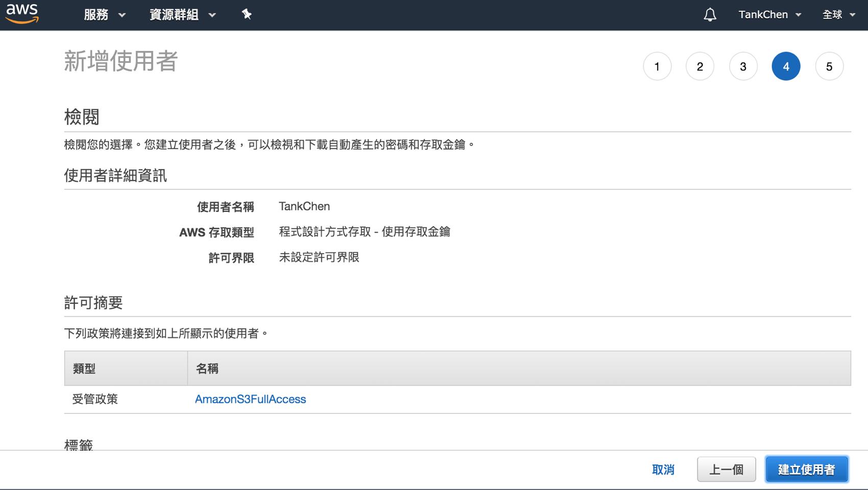Click the 新增使用者 page title
This screenshot has height=490, width=868.
tap(120, 61)
